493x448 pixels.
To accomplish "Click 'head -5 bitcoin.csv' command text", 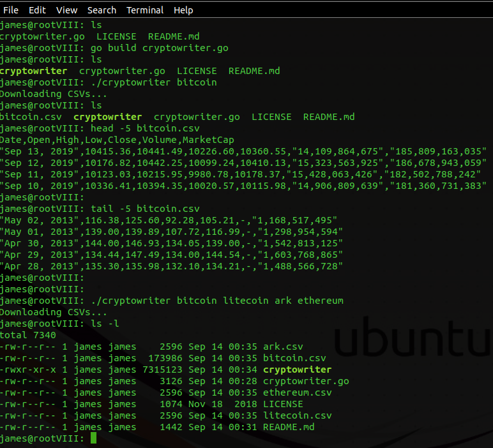I will [145, 128].
